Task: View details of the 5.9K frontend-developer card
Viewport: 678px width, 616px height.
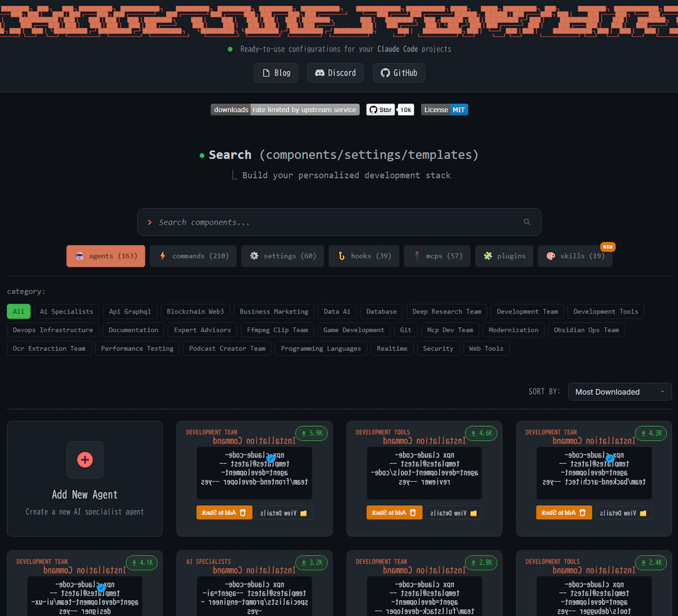Action: pos(284,513)
